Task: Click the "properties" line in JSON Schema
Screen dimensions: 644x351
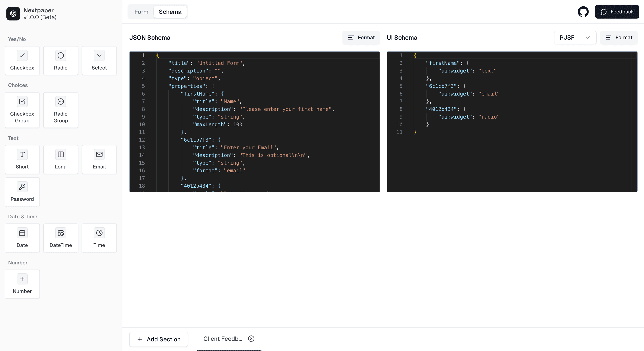Action: (191, 86)
